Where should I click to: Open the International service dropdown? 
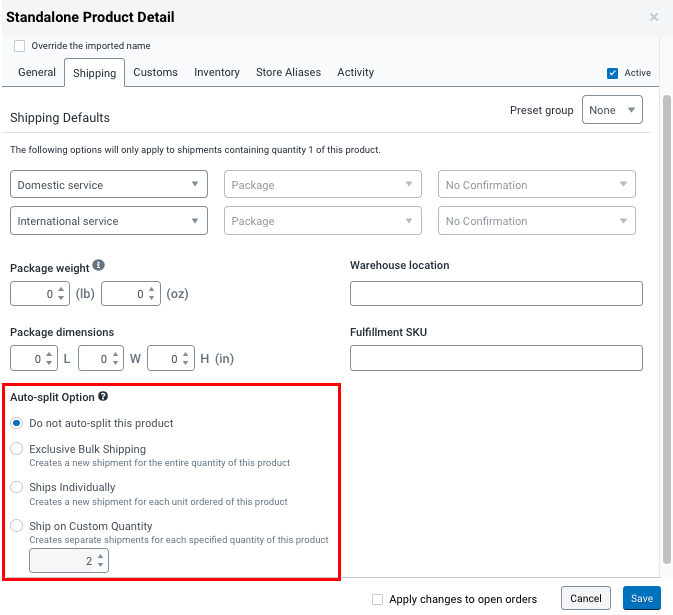coord(109,221)
